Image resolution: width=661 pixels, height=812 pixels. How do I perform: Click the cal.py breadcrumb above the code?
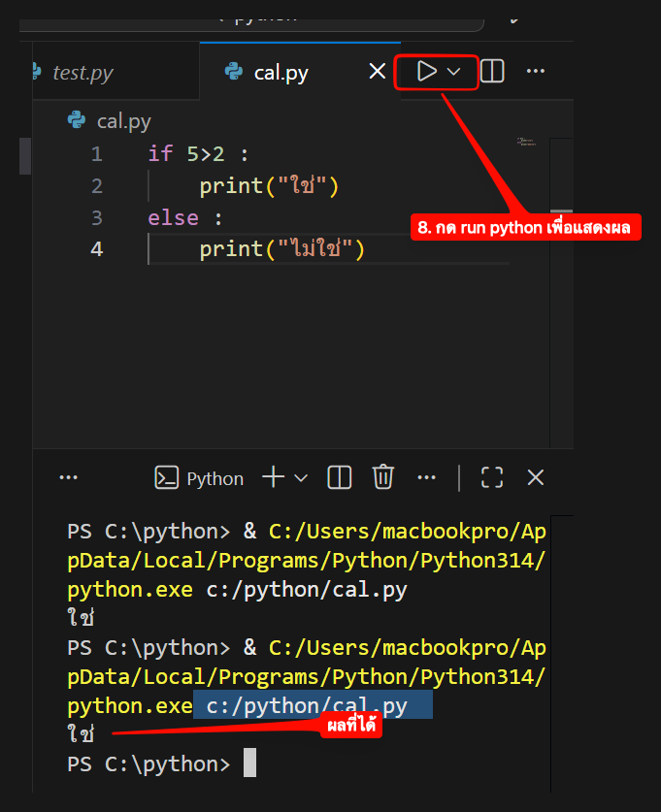pyautogui.click(x=123, y=120)
